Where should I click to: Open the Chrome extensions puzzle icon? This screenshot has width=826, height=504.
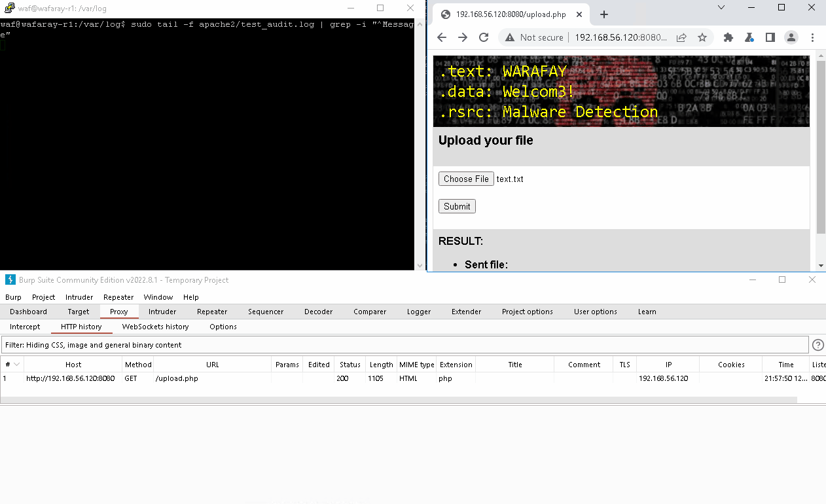(728, 37)
